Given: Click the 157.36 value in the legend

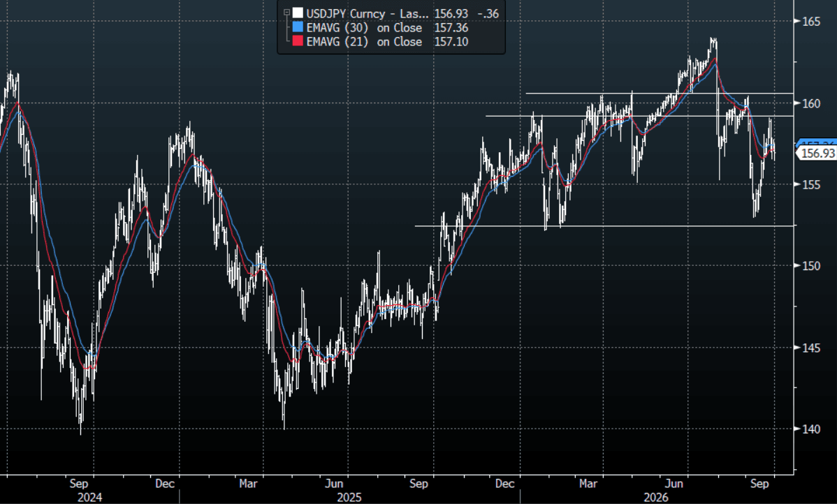Looking at the screenshot, I should pyautogui.click(x=451, y=28).
